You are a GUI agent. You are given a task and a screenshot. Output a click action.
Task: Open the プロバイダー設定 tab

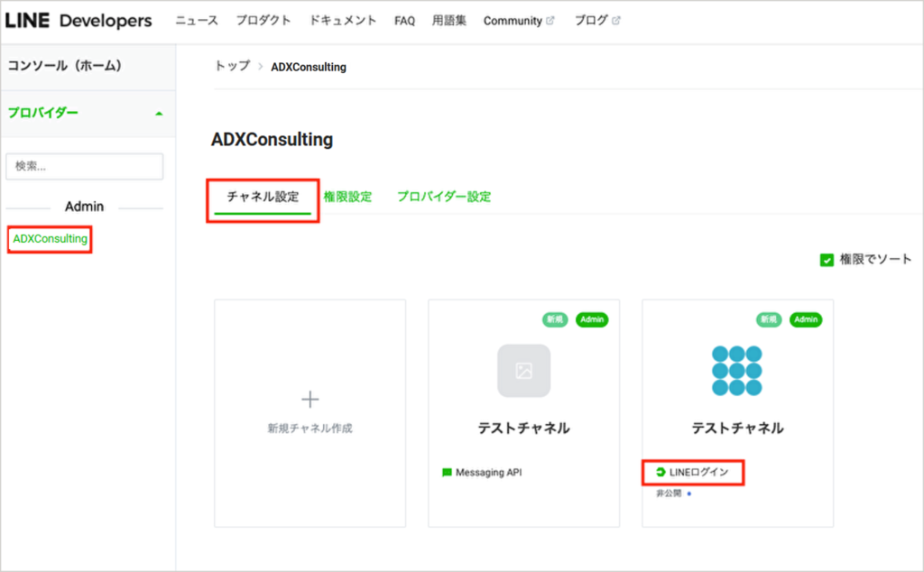click(x=444, y=197)
